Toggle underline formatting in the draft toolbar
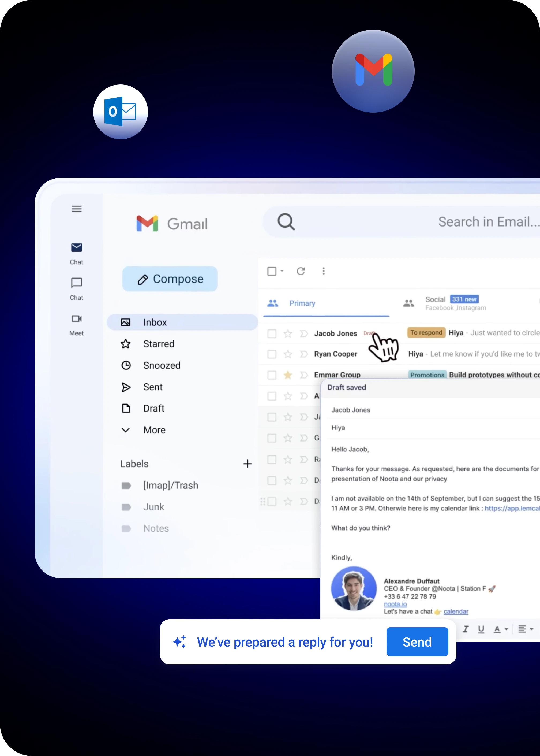This screenshot has width=540, height=756. pos(481,629)
